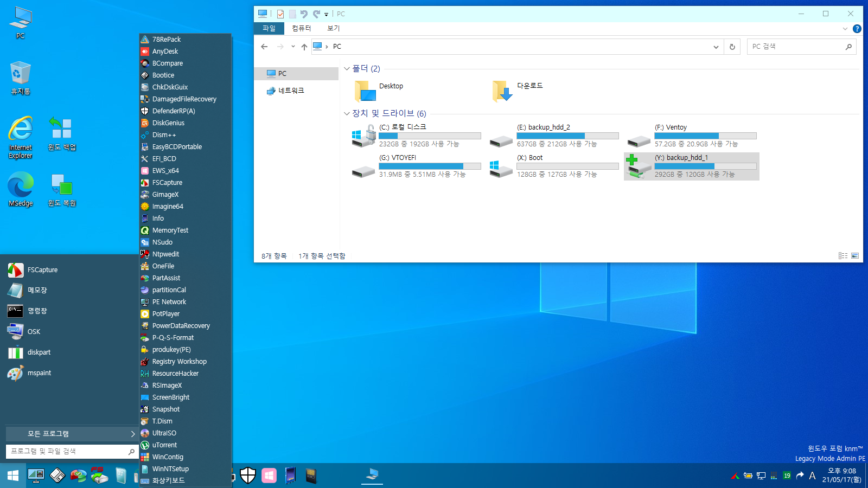Launch PotPlayer from the menu
The height and width of the screenshot is (488, 868).
click(x=185, y=314)
